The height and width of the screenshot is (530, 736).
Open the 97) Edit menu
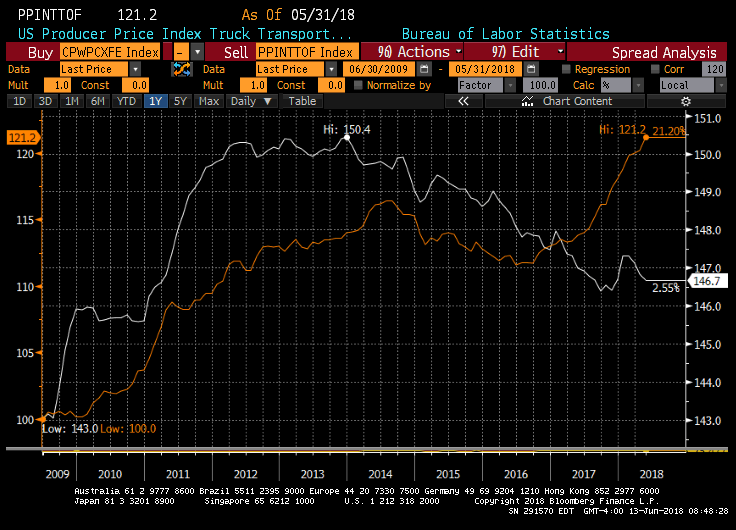click(x=516, y=52)
